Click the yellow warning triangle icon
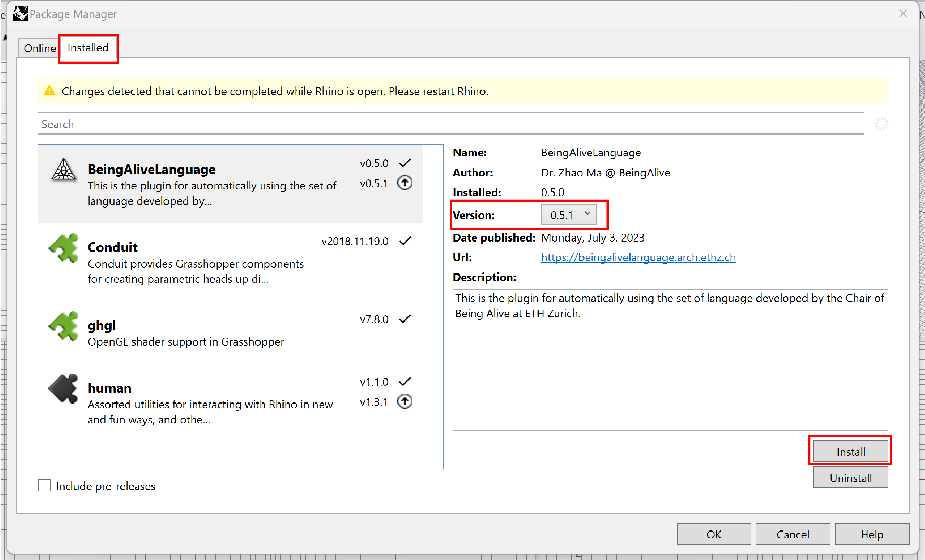The image size is (925, 560). 49,91
